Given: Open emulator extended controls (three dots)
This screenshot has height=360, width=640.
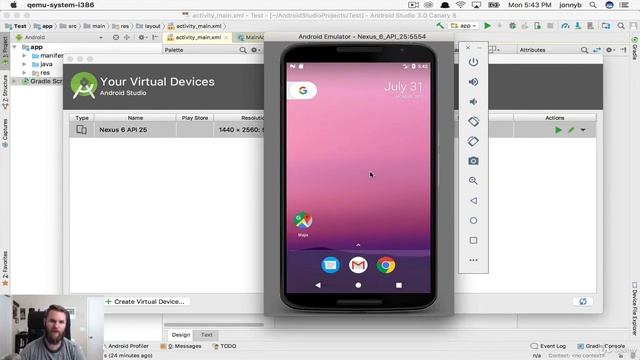Looking at the screenshot, I should point(473,260).
